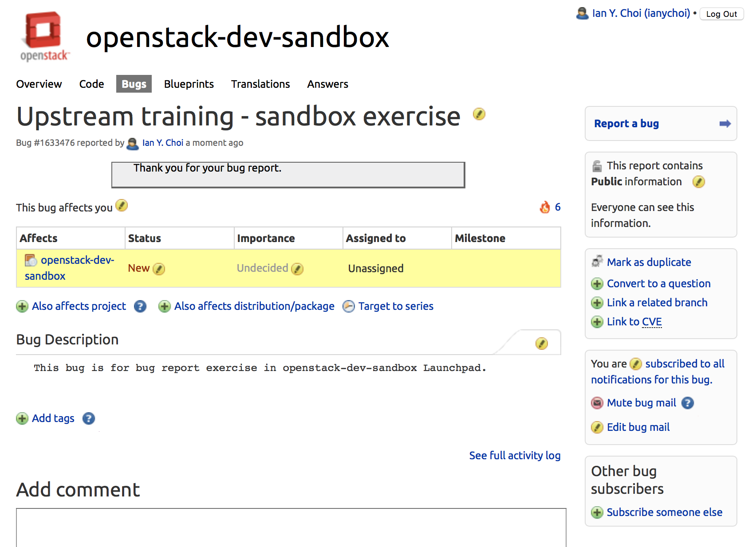Open the importance picker showing Undecided
The image size is (756, 547).
point(262,268)
